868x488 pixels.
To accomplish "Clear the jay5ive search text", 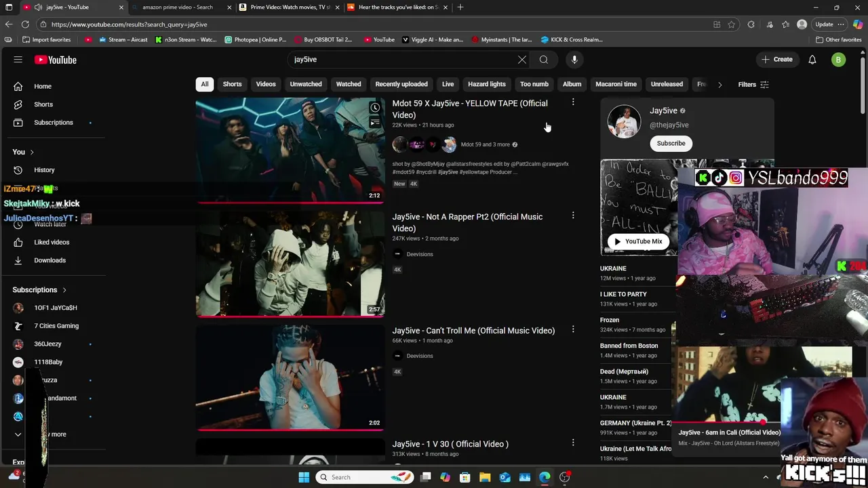I will coord(522,60).
